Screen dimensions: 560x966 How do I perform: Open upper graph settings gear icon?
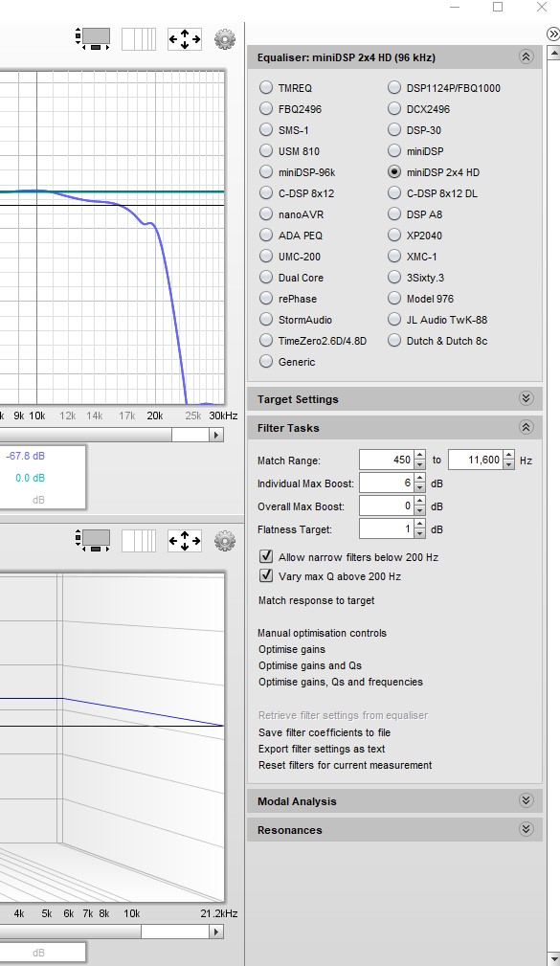pos(225,39)
